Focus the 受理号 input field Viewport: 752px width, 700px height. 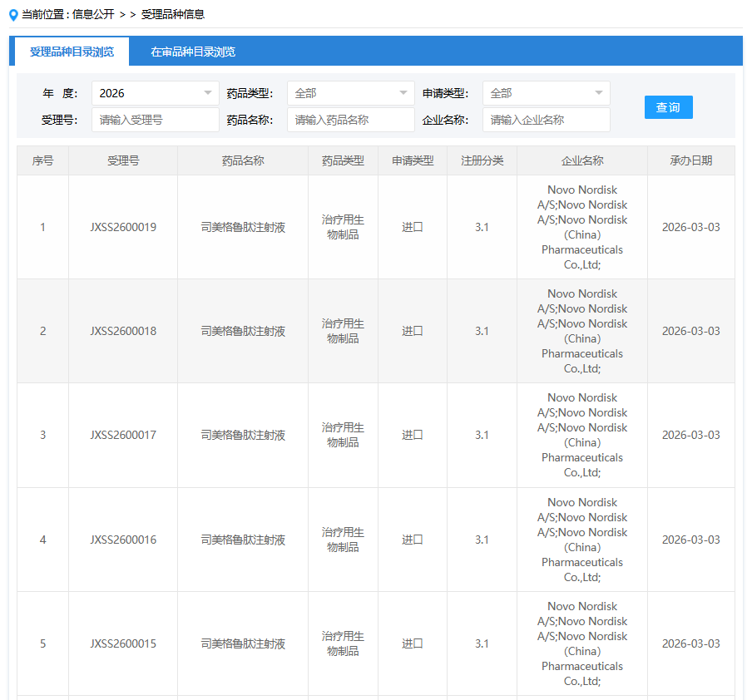155,120
